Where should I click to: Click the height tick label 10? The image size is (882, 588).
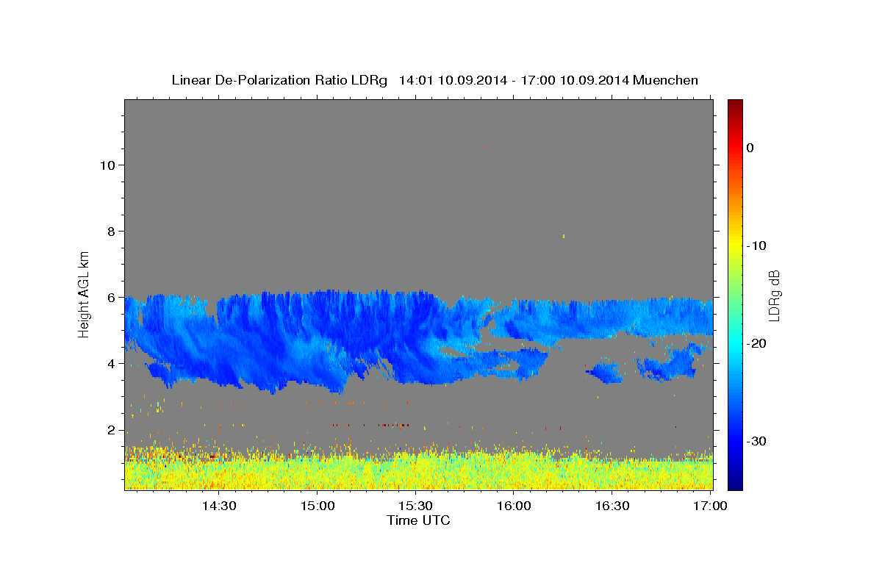(x=107, y=165)
